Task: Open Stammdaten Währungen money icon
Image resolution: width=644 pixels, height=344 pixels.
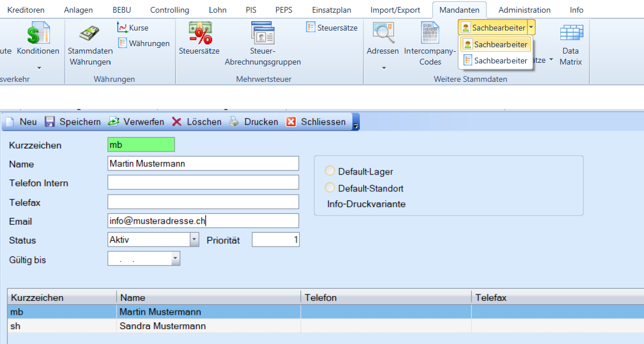Action: pos(89,33)
